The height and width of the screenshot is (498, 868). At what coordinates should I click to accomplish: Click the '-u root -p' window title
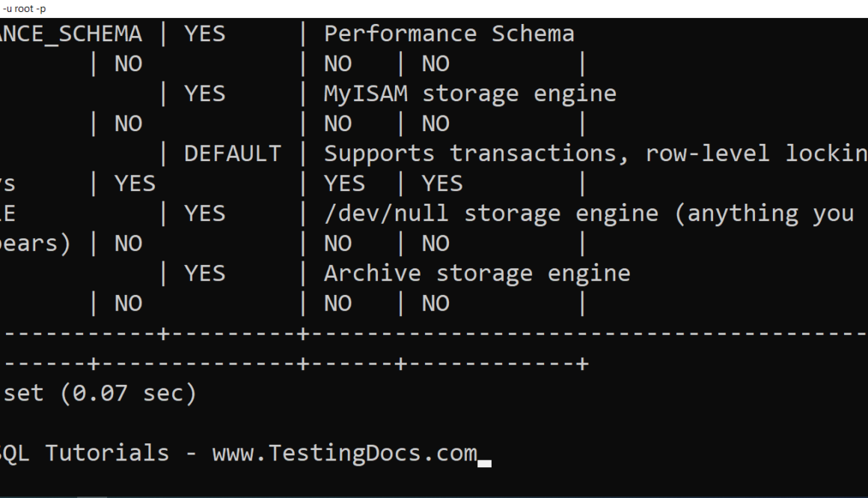pyautogui.click(x=24, y=8)
